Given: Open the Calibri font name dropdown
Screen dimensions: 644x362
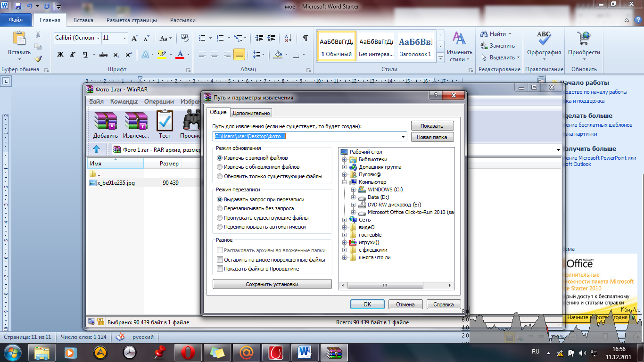Looking at the screenshot, I should [98, 38].
